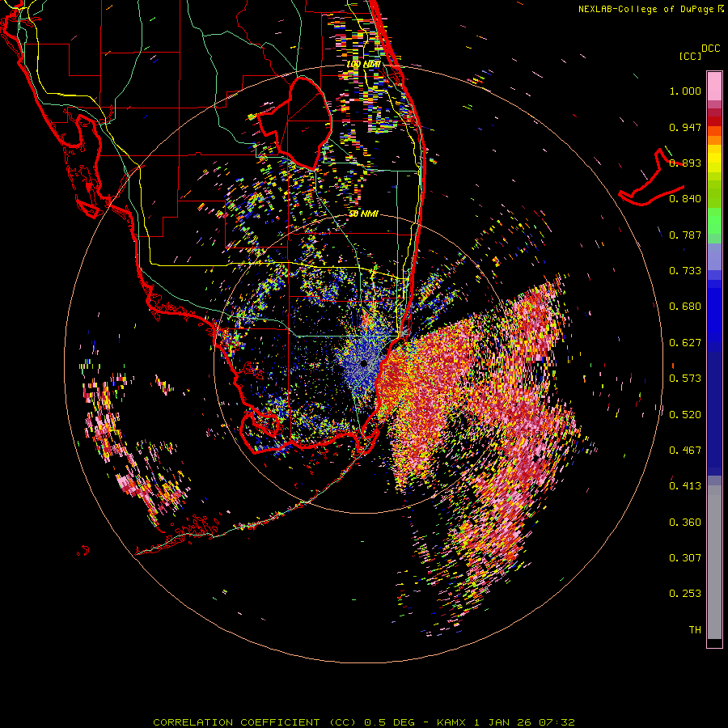Screen dimensions: 728x728
Task: Select the 0.947 scale value
Action: pyautogui.click(x=685, y=127)
